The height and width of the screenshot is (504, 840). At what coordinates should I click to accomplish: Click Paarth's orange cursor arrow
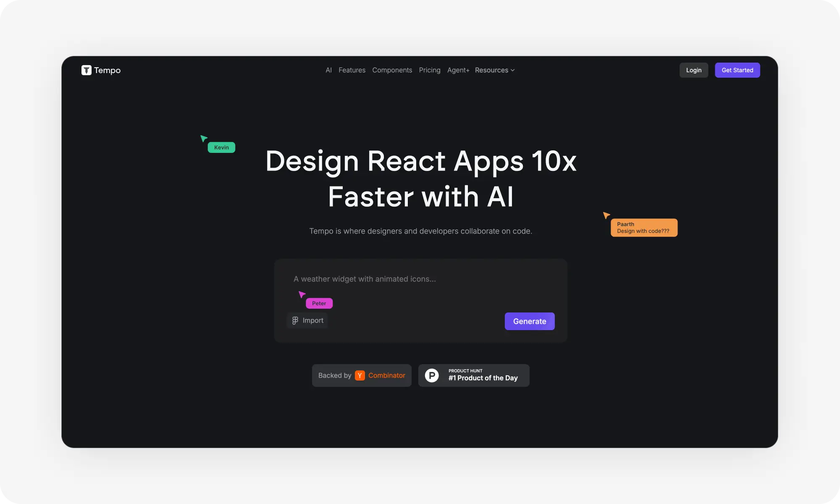tap(606, 215)
